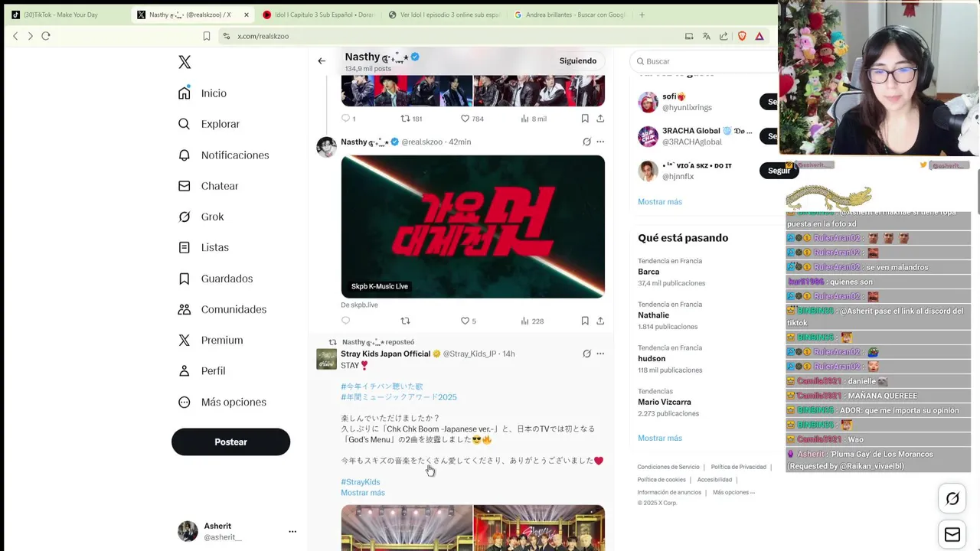Show more trends under Mario Vizcarra

click(x=659, y=438)
